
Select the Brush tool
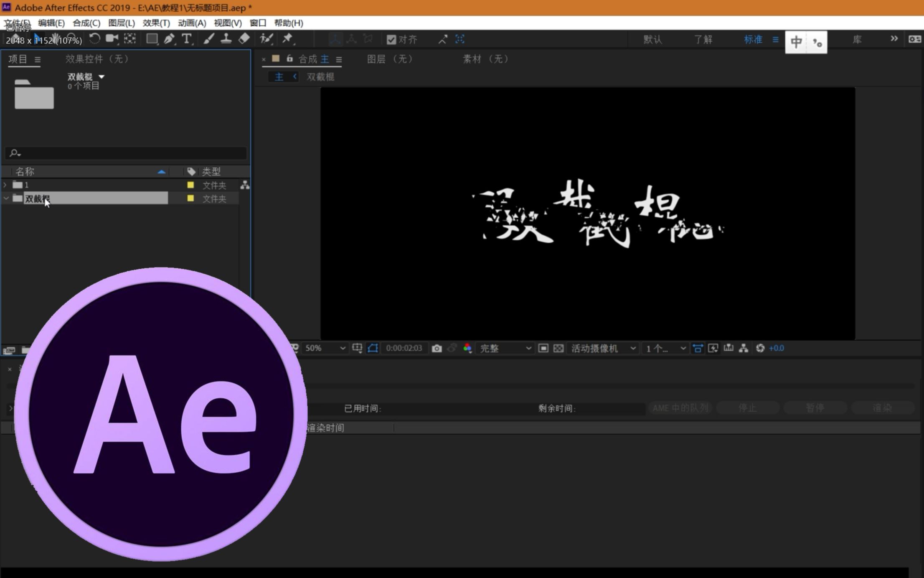tap(209, 39)
